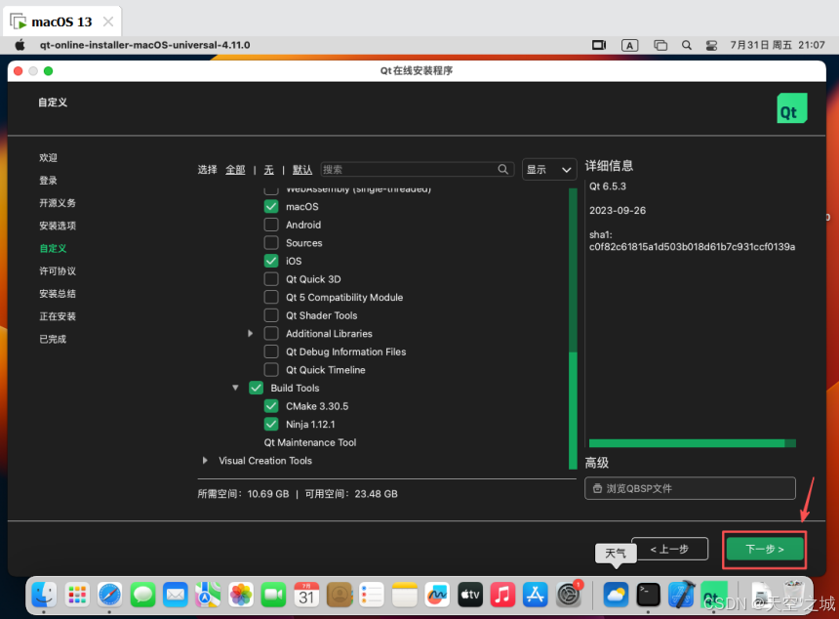Open App Store in the Dock
The image size is (840, 619).
coord(536,595)
